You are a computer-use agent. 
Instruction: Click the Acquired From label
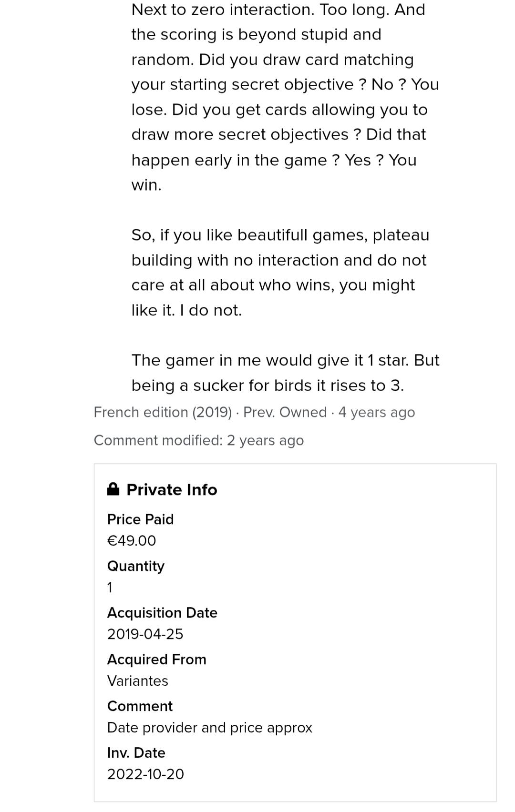tap(157, 660)
